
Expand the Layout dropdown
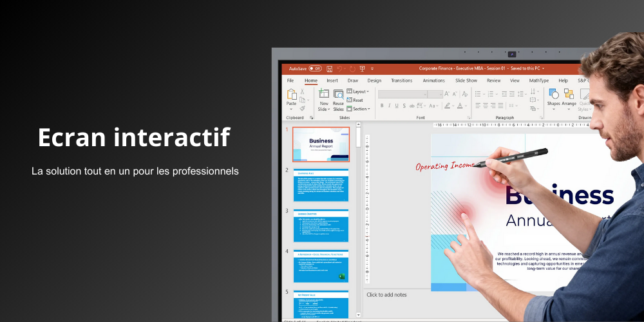tap(358, 91)
